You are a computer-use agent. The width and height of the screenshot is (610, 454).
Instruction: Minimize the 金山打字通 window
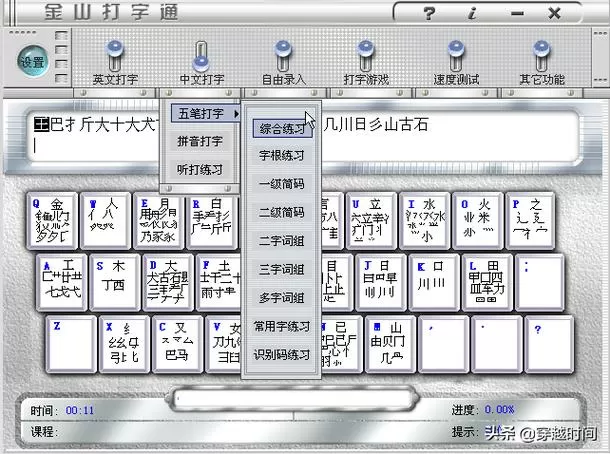click(517, 14)
